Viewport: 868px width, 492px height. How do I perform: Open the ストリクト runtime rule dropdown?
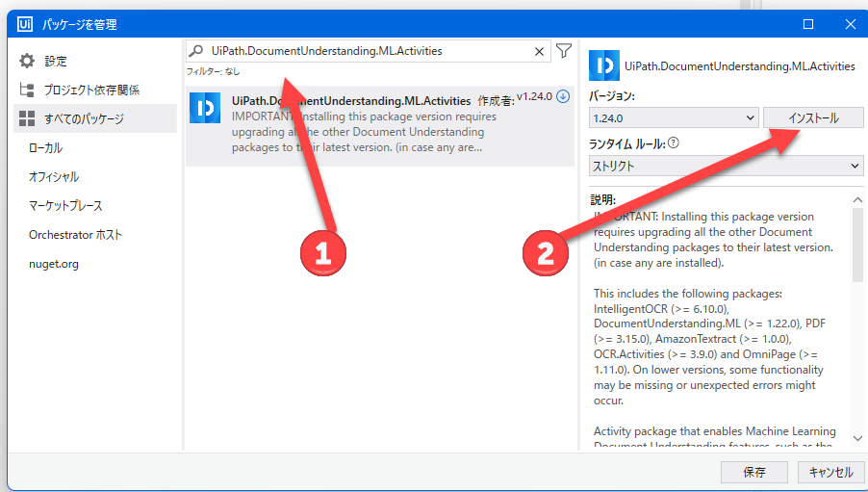pos(726,166)
